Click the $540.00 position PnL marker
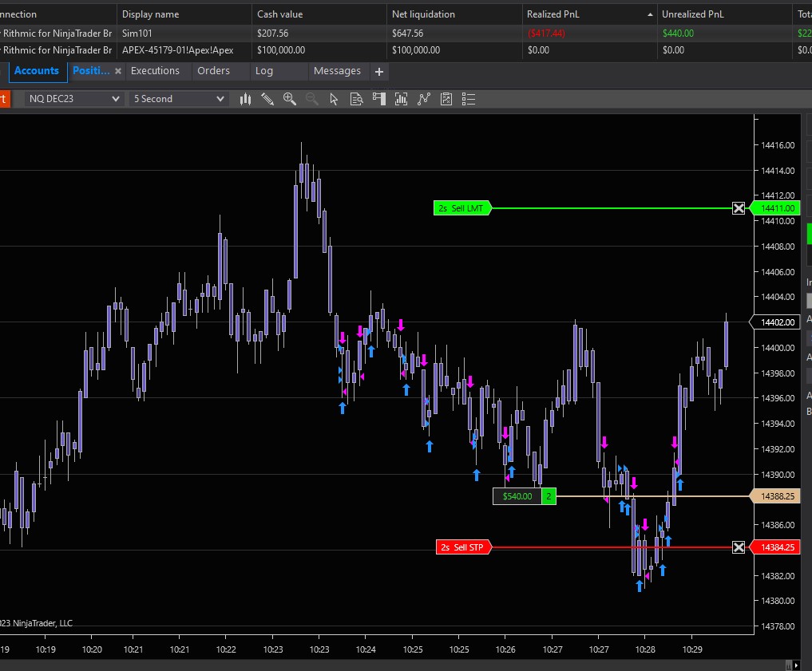812x671 pixels. point(517,496)
